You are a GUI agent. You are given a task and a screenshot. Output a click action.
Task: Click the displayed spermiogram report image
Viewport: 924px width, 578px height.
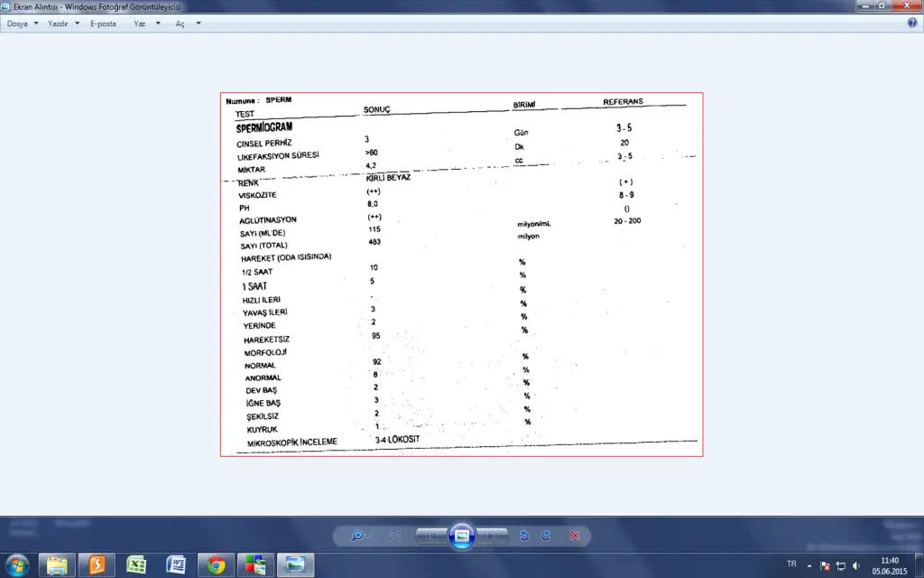pyautogui.click(x=461, y=275)
